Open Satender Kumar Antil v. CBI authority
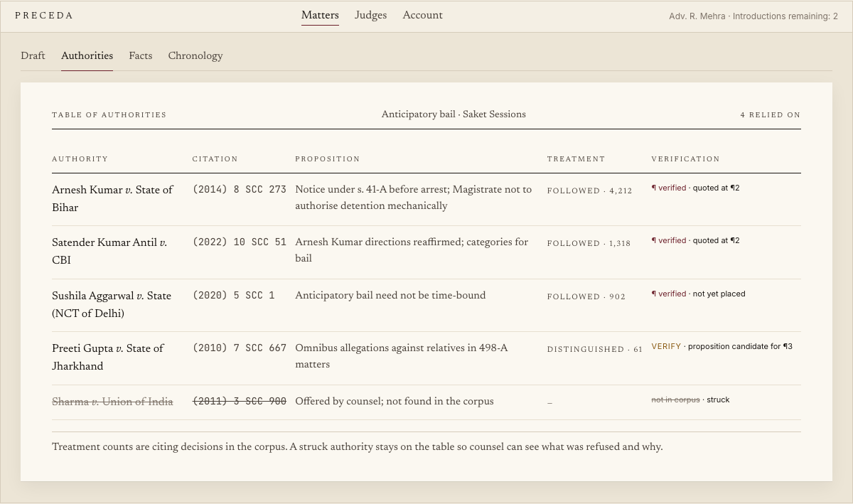Image resolution: width=853 pixels, height=504 pixels. point(109,252)
